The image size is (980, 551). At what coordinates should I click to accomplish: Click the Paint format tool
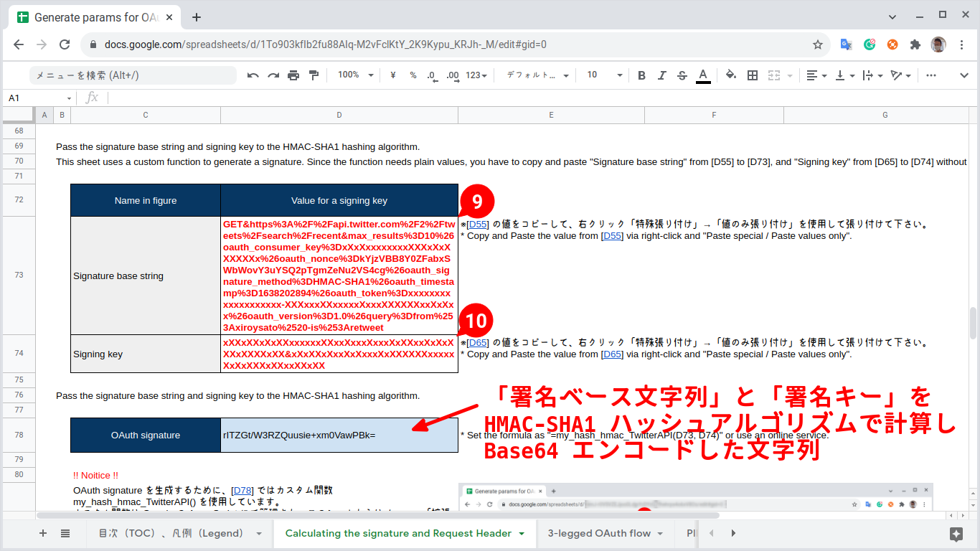314,75
